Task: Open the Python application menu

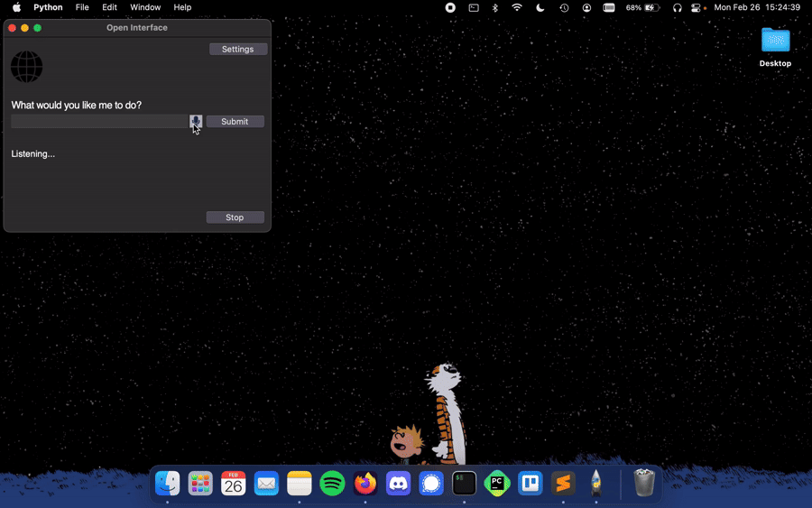Action: [x=48, y=7]
